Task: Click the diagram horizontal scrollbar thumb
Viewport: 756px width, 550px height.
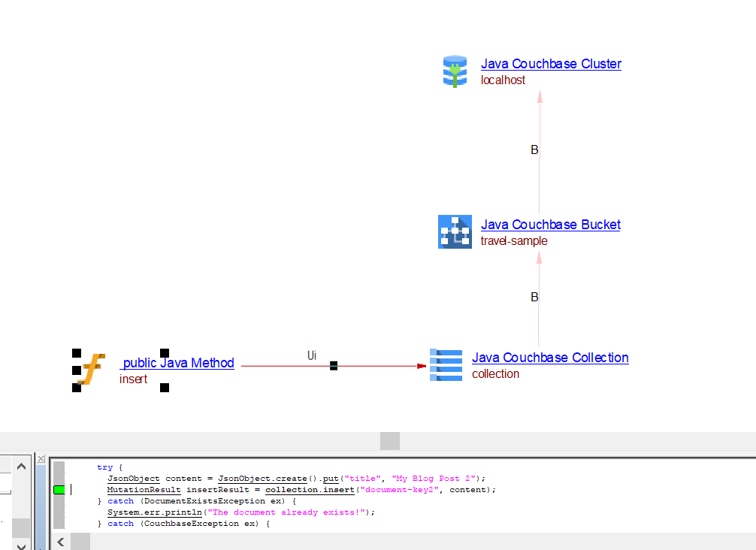Action: (389, 441)
